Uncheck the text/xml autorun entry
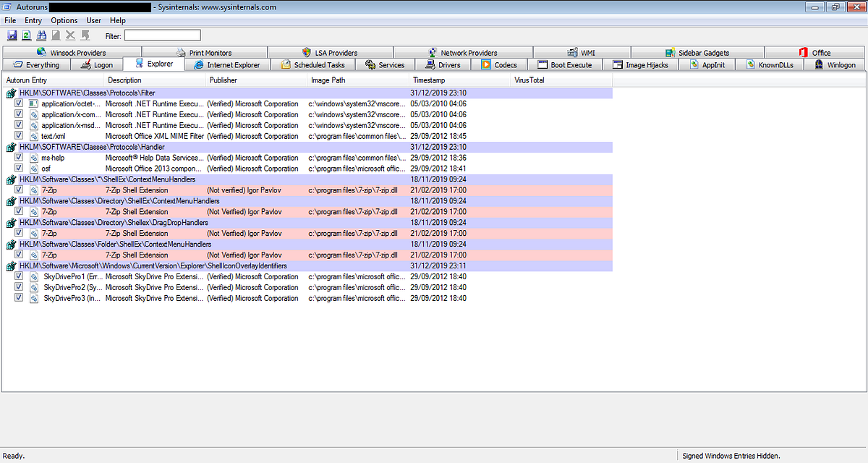The width and height of the screenshot is (868, 463). click(x=18, y=135)
